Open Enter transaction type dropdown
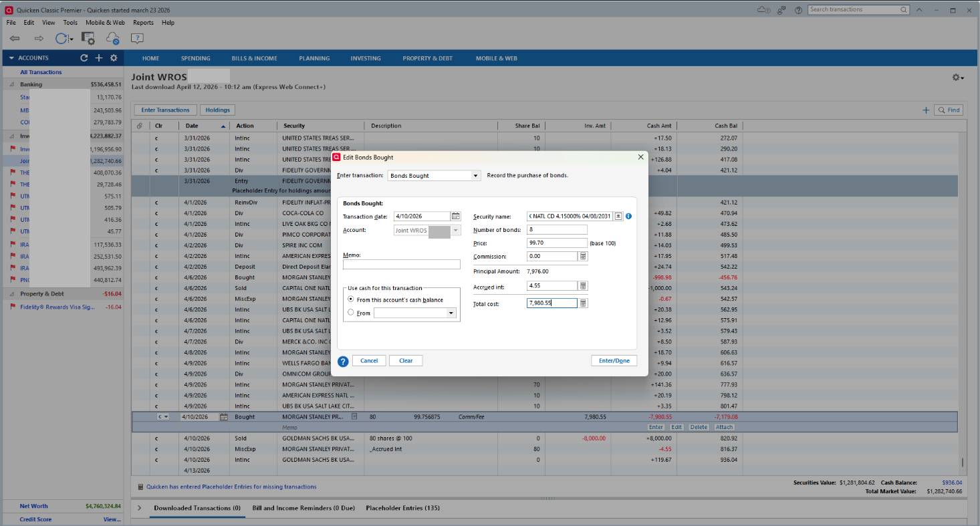 tap(476, 176)
